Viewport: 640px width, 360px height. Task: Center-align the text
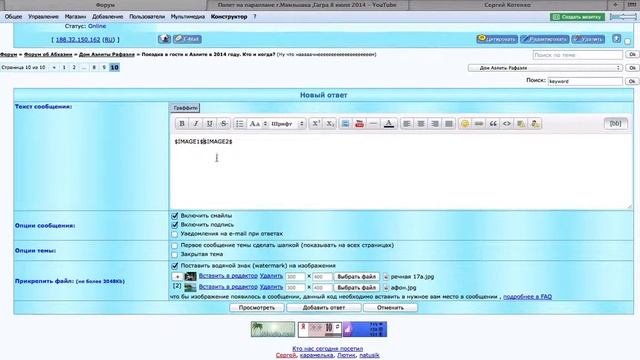421,124
